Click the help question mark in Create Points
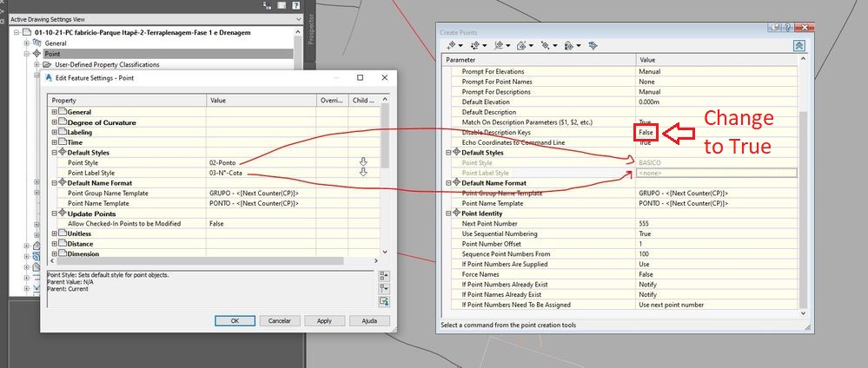This screenshot has width=868, height=368. click(x=788, y=28)
